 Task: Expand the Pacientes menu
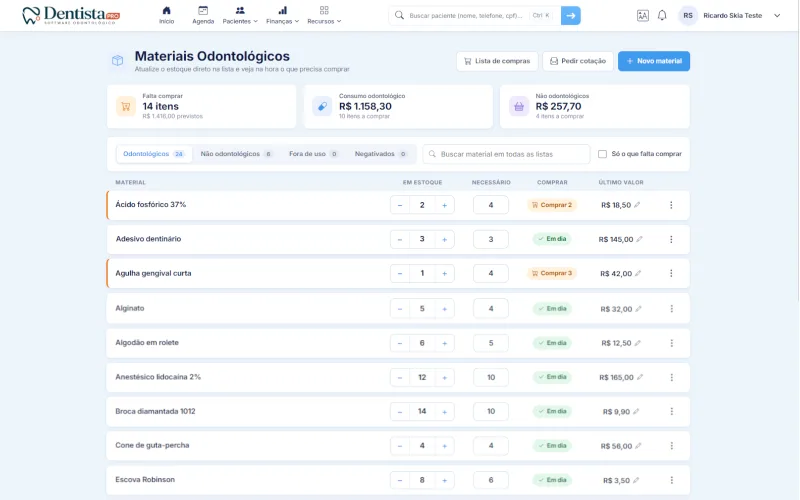[240, 15]
